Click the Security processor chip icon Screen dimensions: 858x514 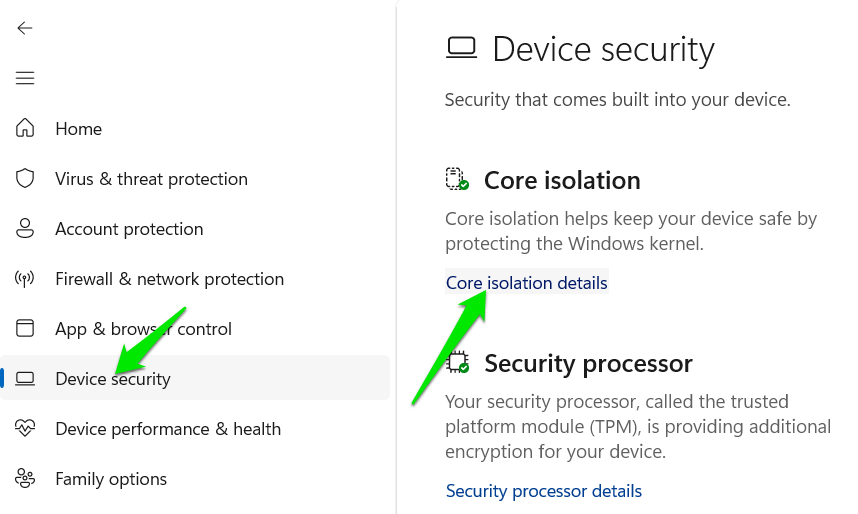click(x=457, y=362)
